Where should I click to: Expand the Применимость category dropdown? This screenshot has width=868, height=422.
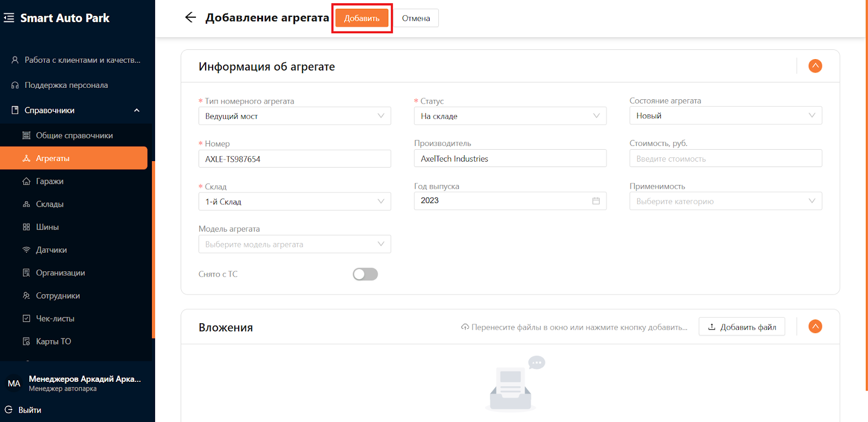point(725,201)
